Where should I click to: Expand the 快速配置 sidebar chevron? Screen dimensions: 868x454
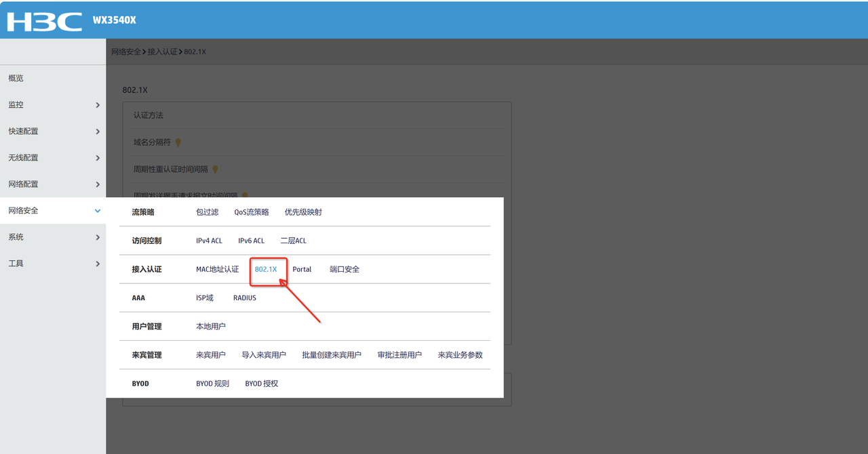point(98,131)
